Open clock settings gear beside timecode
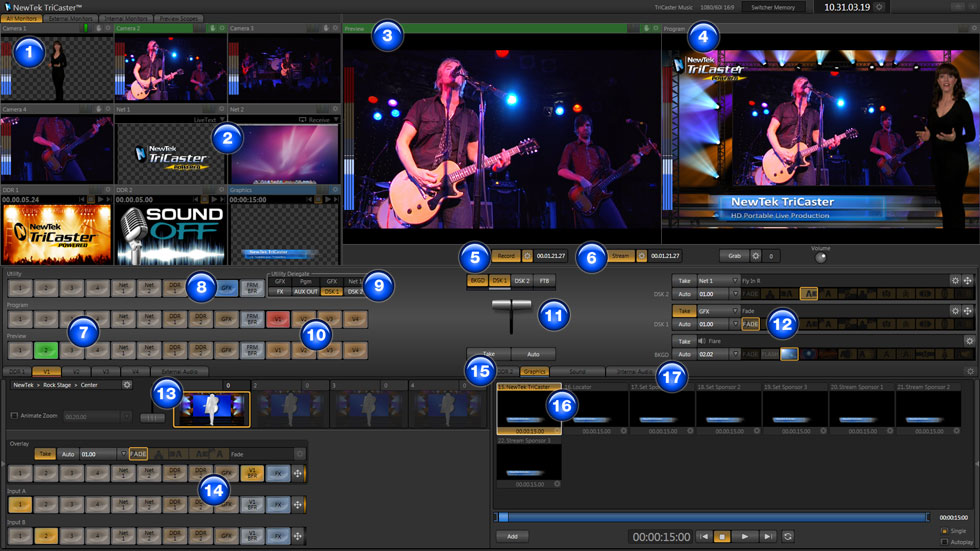 [879, 7]
